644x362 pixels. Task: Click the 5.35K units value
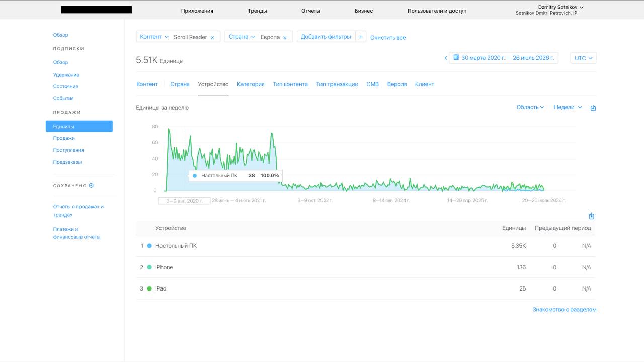click(x=518, y=246)
